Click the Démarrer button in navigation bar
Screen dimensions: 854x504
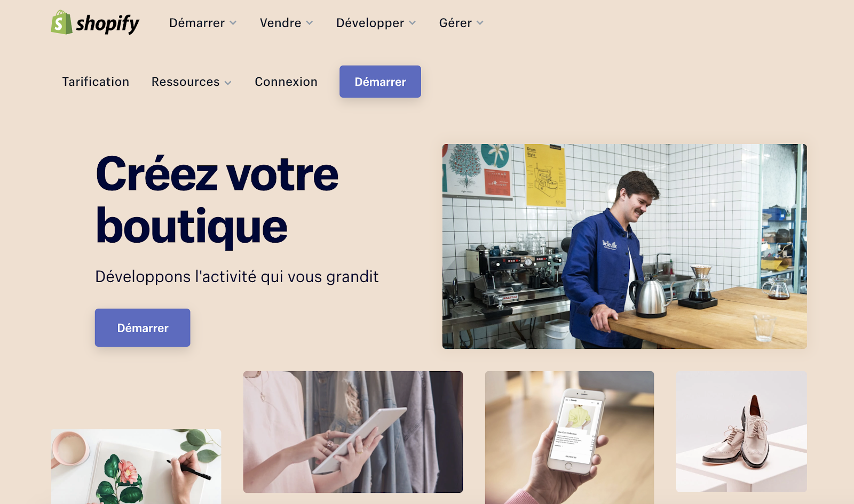tap(380, 82)
